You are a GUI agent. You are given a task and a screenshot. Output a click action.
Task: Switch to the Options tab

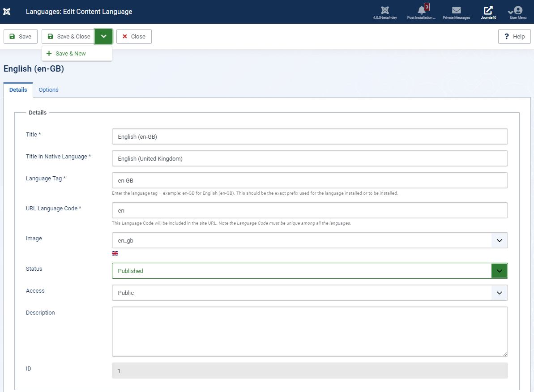point(48,90)
